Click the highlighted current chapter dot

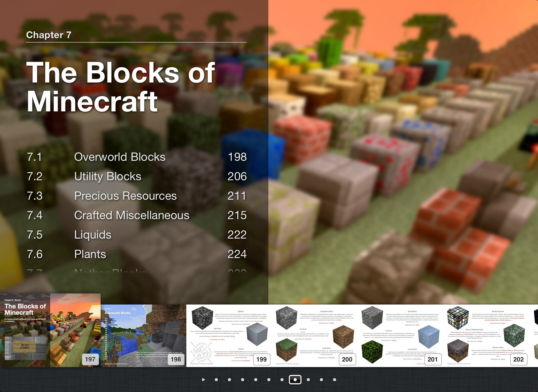click(x=295, y=380)
